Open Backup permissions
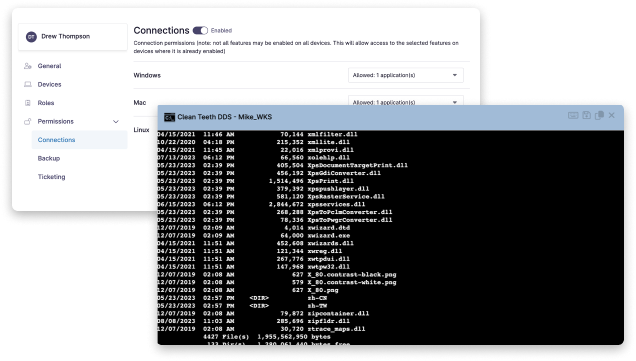Viewport: 636px width, 361px height. click(x=49, y=158)
